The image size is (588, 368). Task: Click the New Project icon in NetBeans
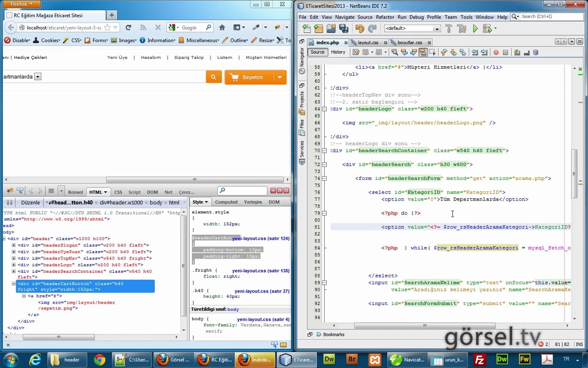pos(317,29)
